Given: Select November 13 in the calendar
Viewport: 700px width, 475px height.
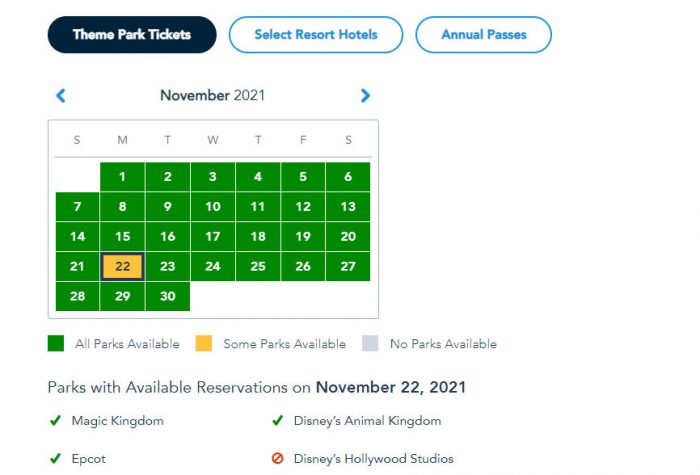Looking at the screenshot, I should click(x=348, y=207).
